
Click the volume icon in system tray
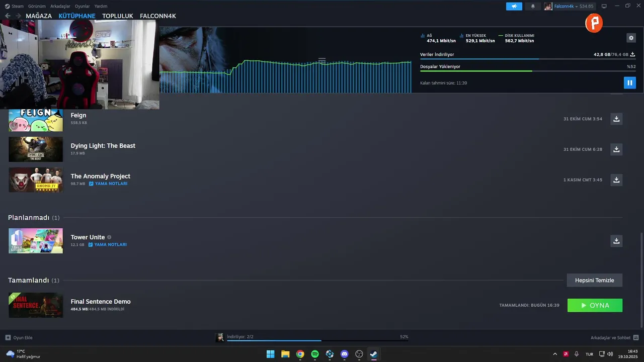pyautogui.click(x=610, y=354)
